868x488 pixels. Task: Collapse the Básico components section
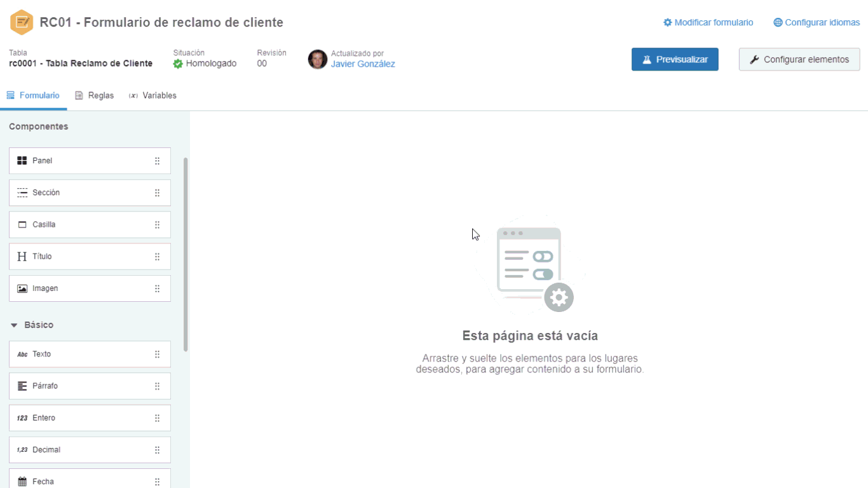pos(14,325)
